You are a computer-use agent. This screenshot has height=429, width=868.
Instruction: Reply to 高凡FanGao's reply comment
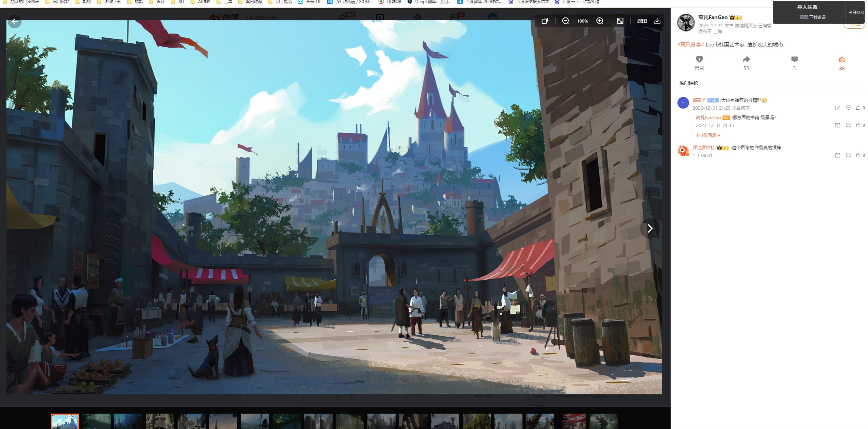(848, 125)
